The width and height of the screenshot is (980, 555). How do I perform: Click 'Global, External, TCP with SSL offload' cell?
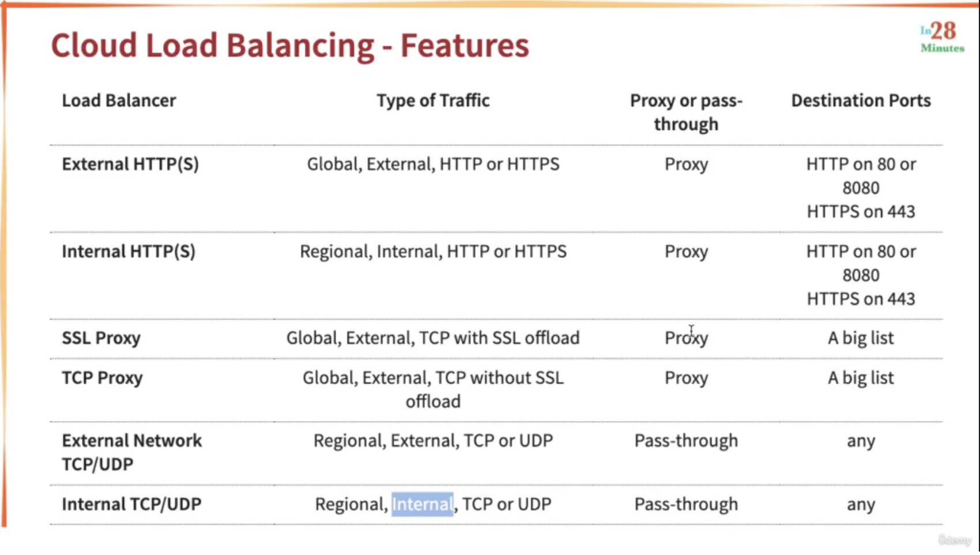[433, 338]
